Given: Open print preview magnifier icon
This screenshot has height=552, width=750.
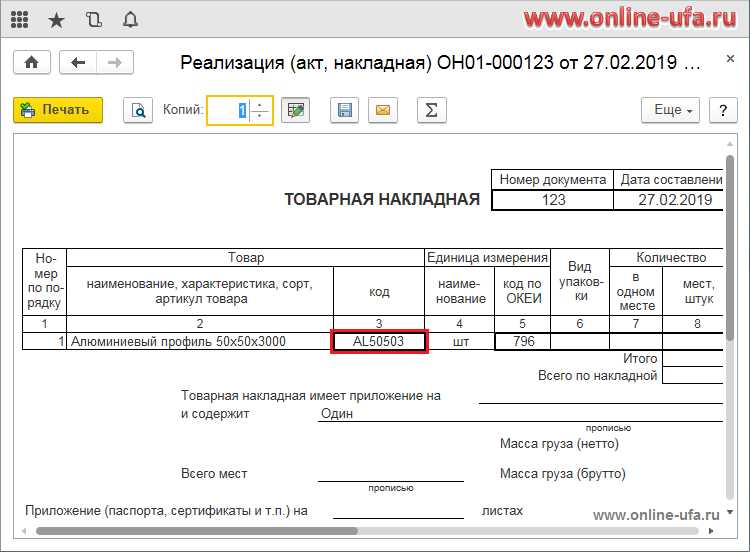Looking at the screenshot, I should 138,110.
